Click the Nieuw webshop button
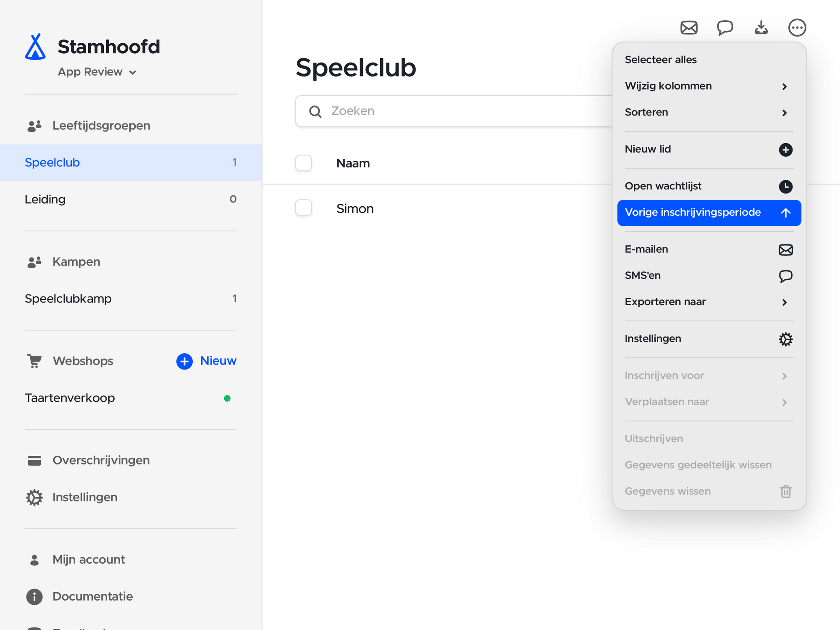 206,361
